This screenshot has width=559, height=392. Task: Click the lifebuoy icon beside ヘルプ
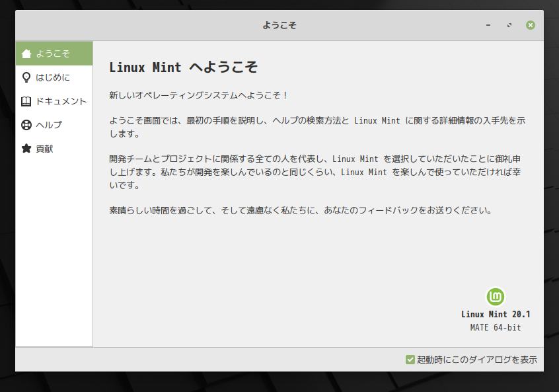click(x=26, y=125)
